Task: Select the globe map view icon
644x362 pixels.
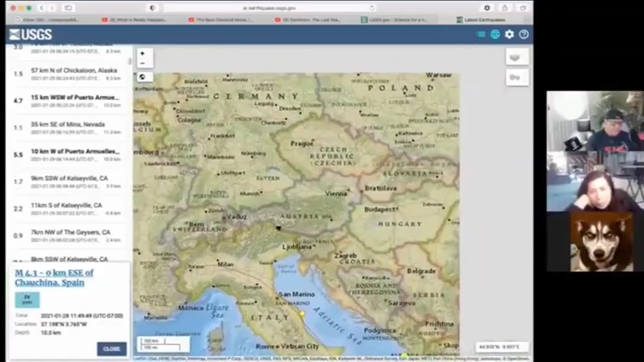Action: tap(495, 34)
